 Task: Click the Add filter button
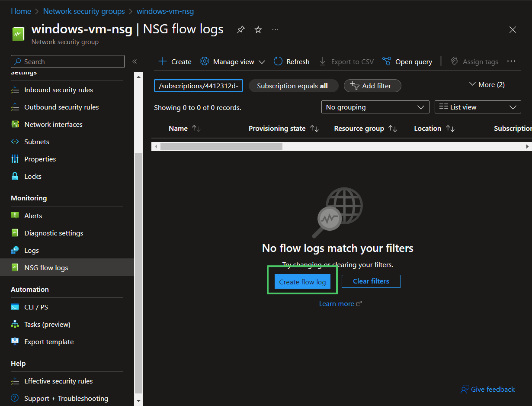coord(372,86)
